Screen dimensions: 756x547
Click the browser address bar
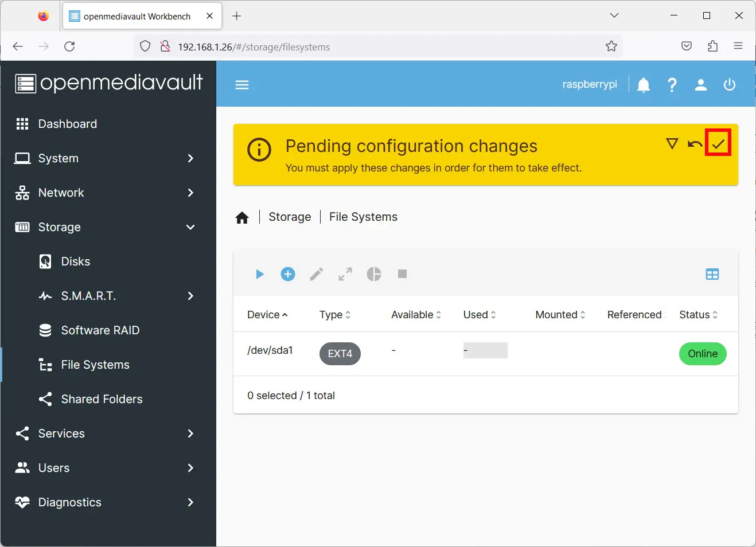click(x=379, y=47)
